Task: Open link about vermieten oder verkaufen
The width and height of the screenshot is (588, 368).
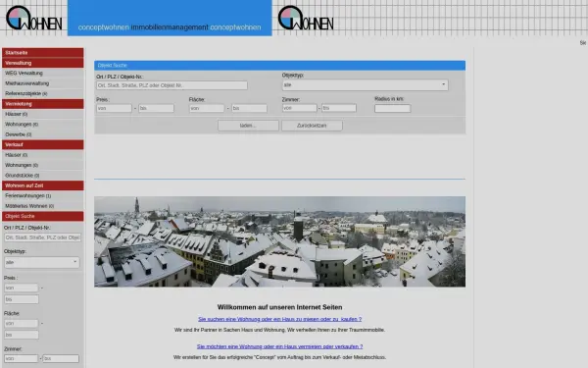Action: pyautogui.click(x=279, y=346)
